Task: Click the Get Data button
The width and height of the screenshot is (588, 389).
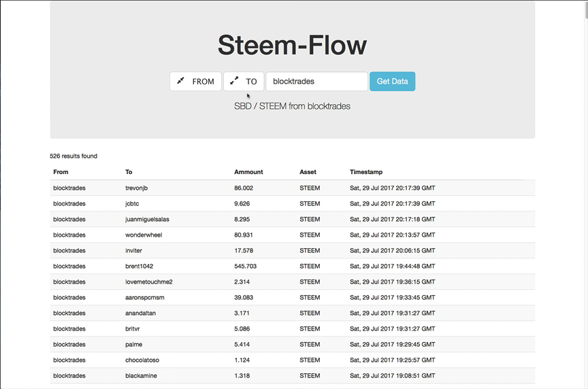Action: coord(392,82)
